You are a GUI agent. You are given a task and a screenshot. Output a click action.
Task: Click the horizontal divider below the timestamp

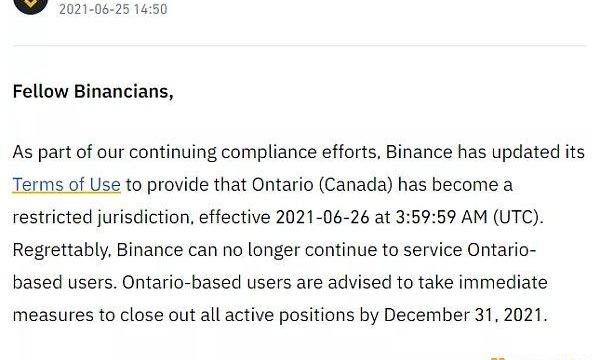tap(299, 46)
